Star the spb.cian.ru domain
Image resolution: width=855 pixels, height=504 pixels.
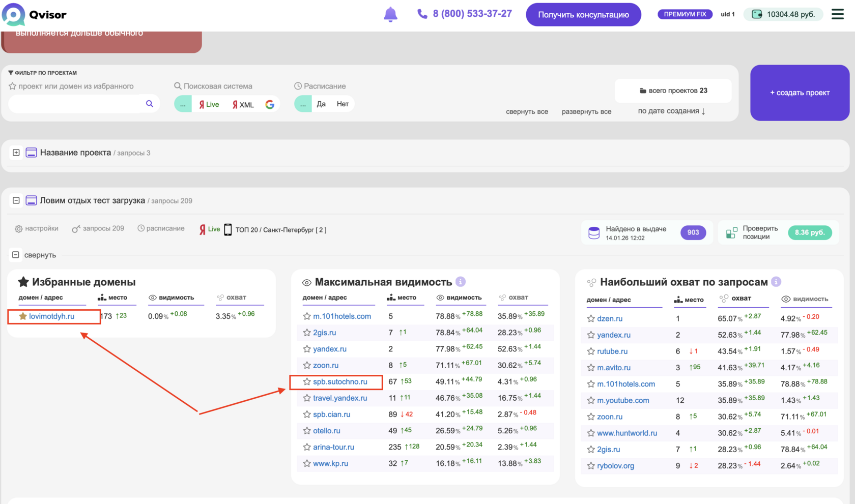tap(307, 414)
